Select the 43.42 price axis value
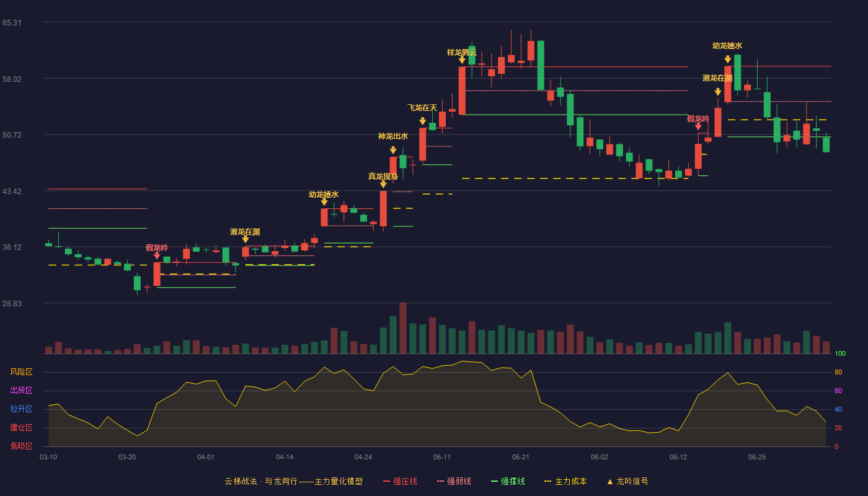Viewport: 868px width, 496px height. coord(12,192)
